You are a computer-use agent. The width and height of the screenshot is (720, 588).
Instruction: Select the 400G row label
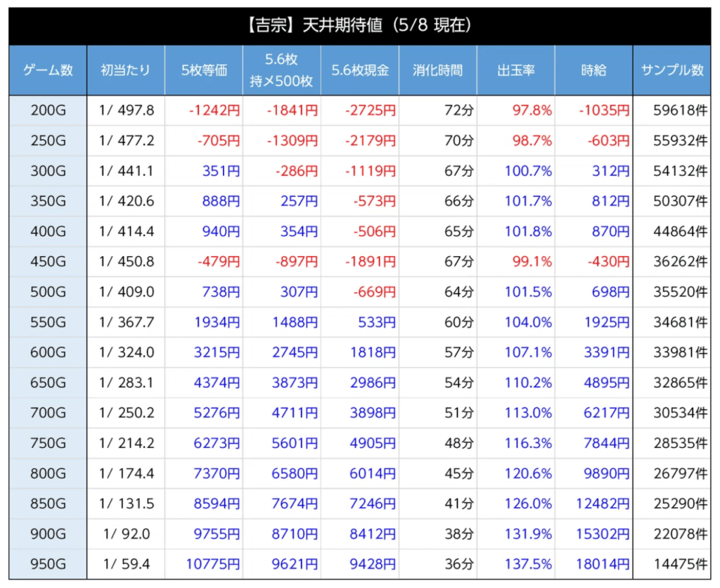point(49,231)
